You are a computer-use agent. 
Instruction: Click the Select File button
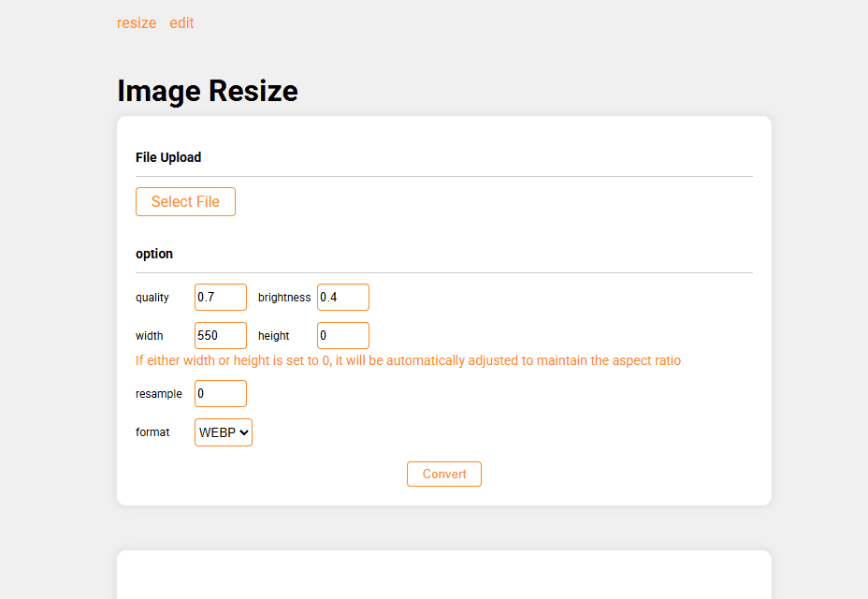point(185,201)
